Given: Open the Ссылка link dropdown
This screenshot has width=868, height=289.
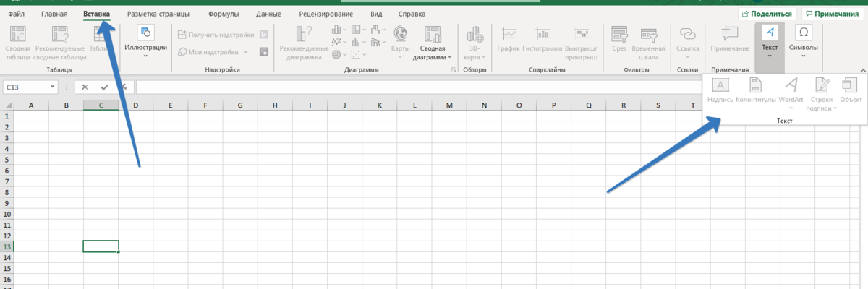Looking at the screenshot, I should [x=687, y=42].
